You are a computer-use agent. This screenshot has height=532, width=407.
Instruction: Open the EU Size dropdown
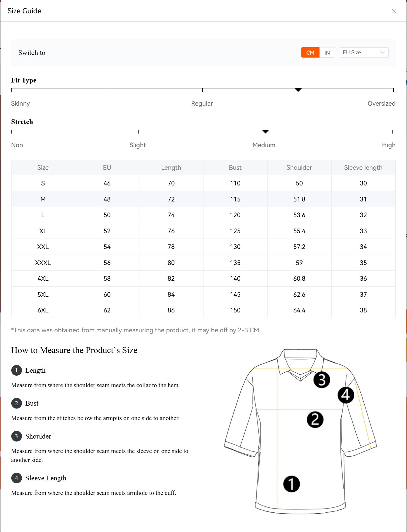(x=363, y=53)
